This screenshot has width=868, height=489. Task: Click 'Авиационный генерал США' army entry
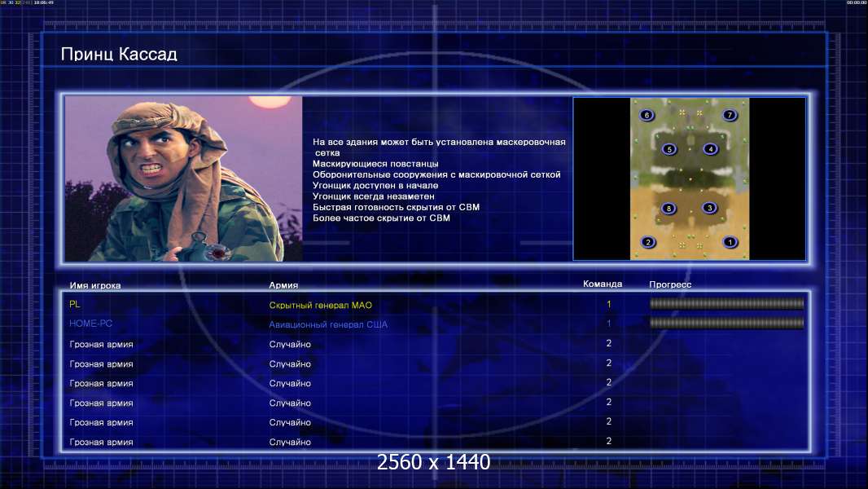(x=328, y=324)
